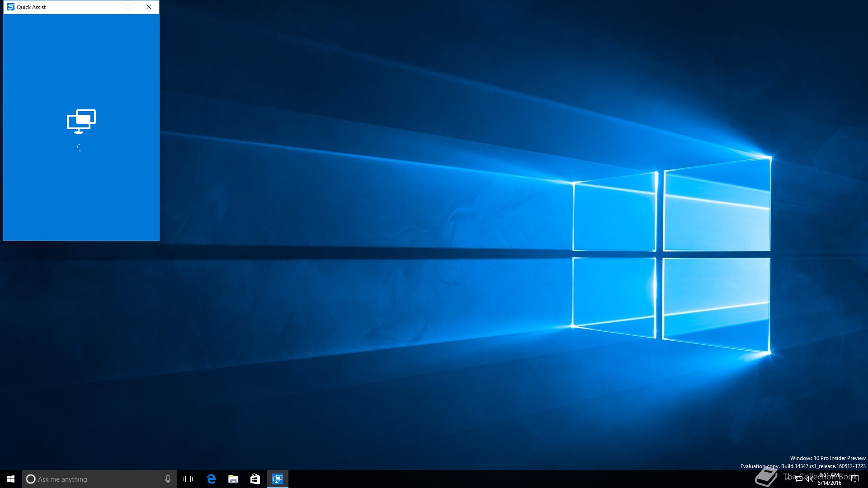
Task: Open File Explorer from the taskbar
Action: (x=233, y=479)
